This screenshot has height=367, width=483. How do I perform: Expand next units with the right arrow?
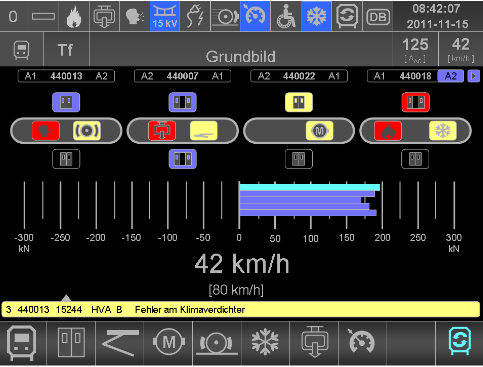(473, 76)
